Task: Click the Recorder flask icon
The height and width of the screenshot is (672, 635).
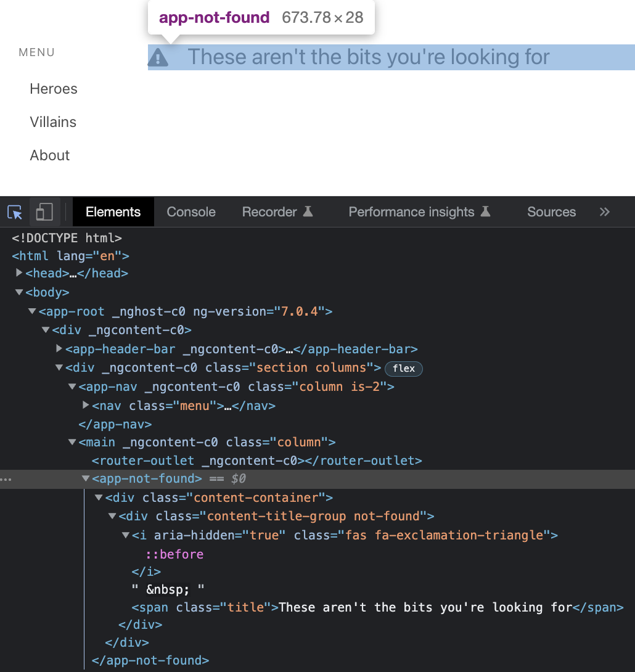Action: click(x=308, y=211)
